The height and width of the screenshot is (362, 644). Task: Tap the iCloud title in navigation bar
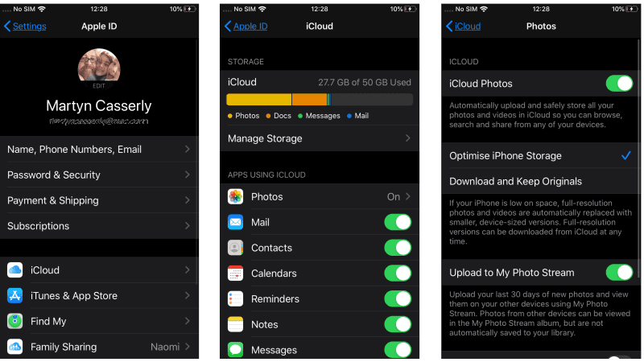320,27
